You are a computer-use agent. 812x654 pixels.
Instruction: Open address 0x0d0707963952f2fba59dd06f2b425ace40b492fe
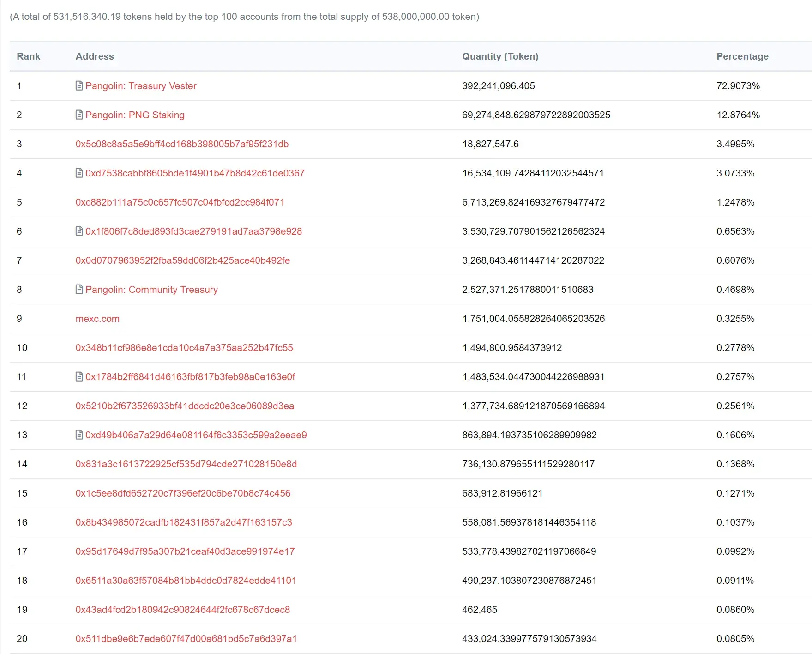click(183, 260)
